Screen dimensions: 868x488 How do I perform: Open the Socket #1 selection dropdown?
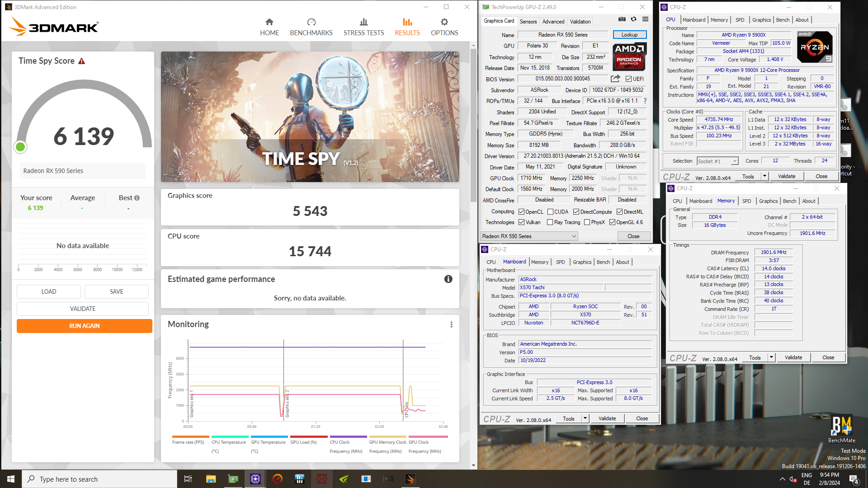[717, 161]
